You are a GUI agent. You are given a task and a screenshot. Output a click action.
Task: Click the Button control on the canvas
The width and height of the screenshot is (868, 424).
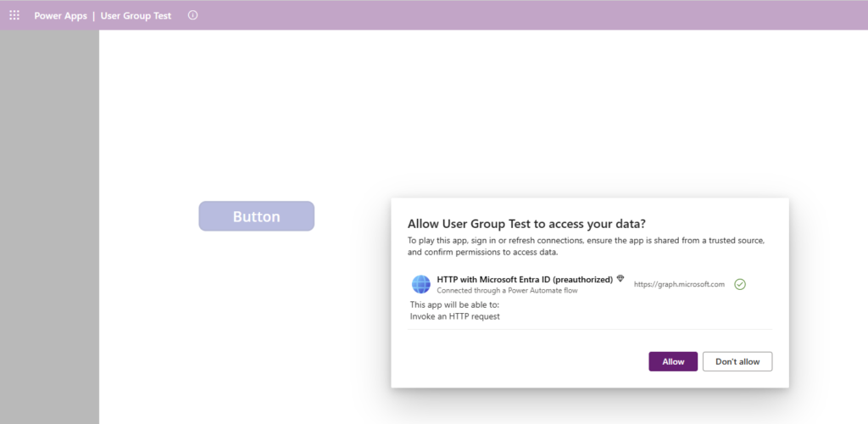click(257, 216)
